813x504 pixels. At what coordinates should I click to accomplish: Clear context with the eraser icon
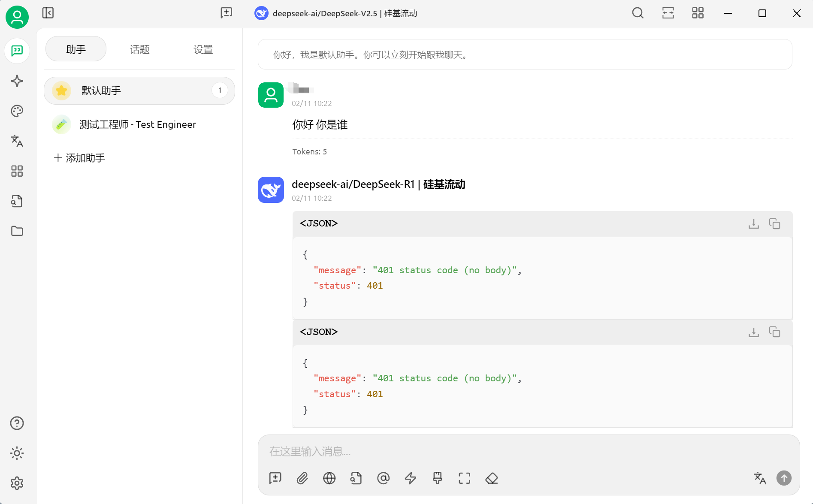click(x=492, y=478)
